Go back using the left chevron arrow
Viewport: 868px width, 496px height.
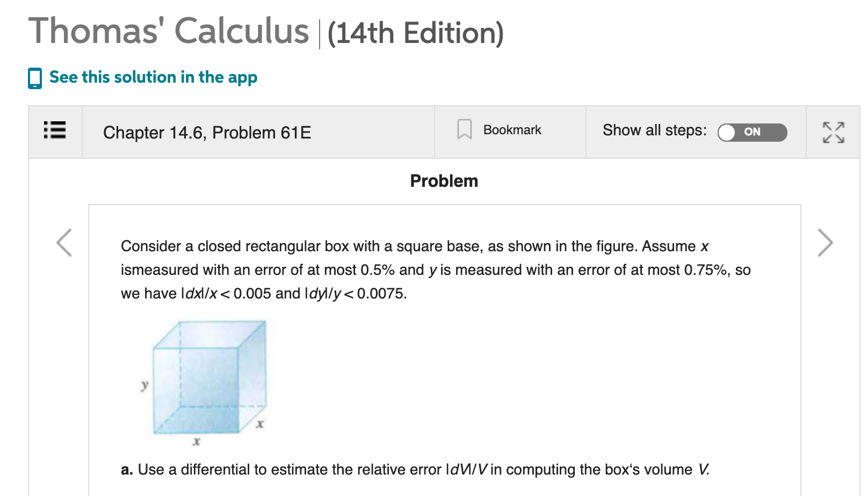64,243
